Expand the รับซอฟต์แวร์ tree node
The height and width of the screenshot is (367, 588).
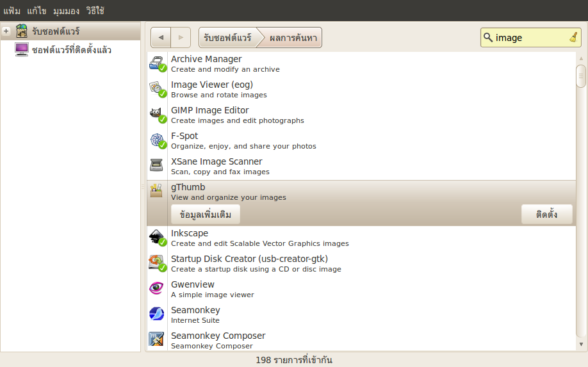point(6,31)
